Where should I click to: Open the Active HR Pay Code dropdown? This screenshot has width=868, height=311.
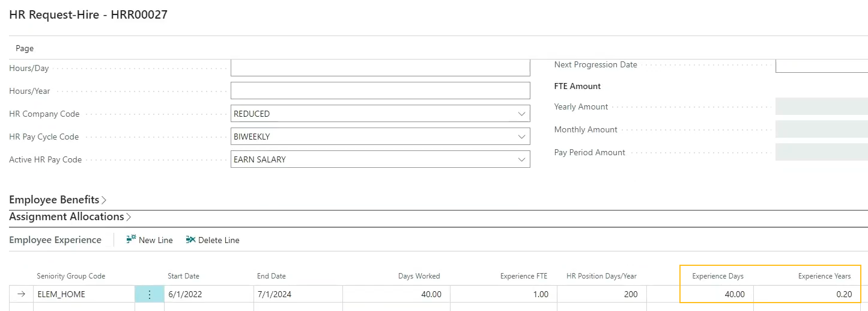[x=520, y=159]
